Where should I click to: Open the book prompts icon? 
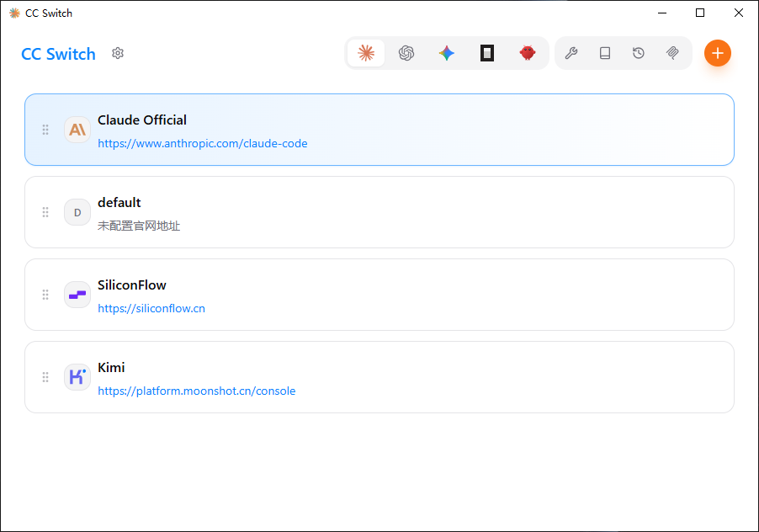(605, 53)
